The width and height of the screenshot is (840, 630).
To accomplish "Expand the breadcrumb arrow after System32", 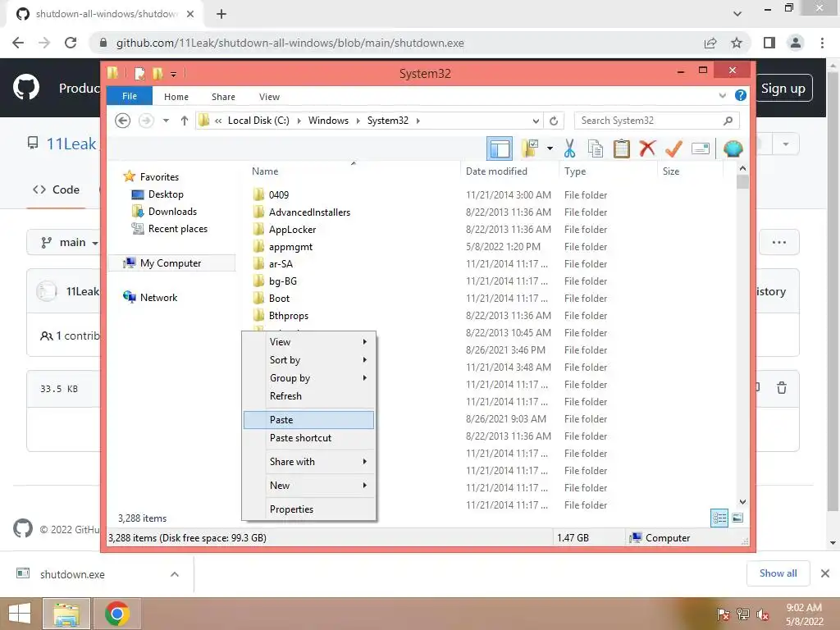I will (x=418, y=121).
